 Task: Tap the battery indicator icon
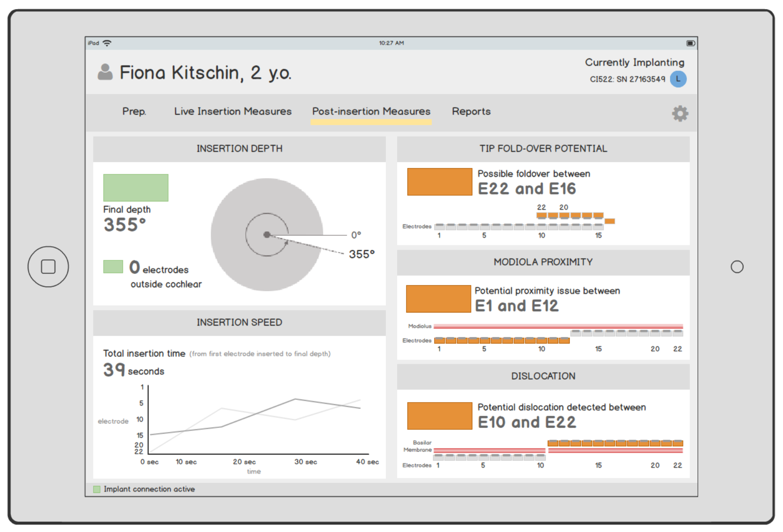[690, 43]
